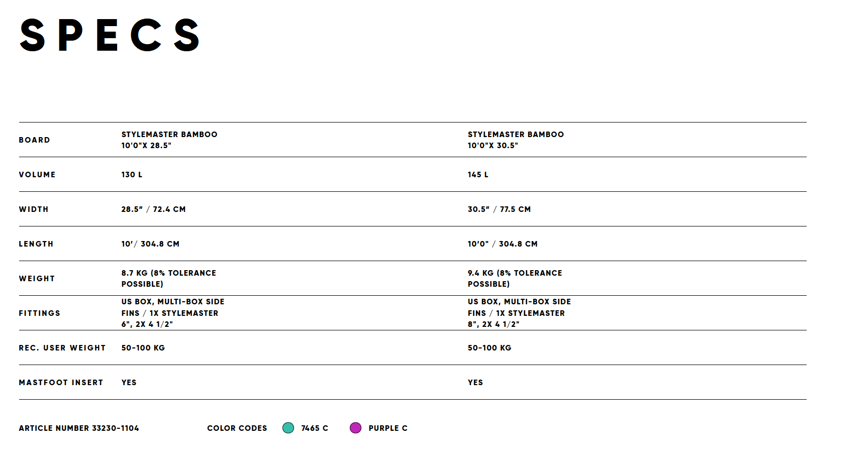Click the Purple C color swatch
The image size is (868, 471).
355,428
